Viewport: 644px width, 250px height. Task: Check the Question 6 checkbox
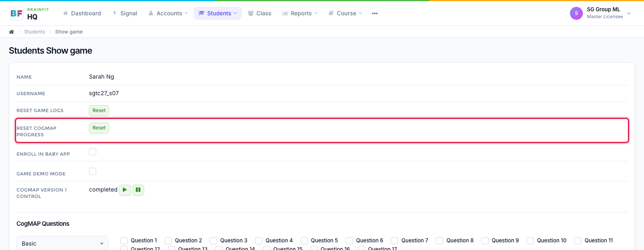click(x=349, y=241)
